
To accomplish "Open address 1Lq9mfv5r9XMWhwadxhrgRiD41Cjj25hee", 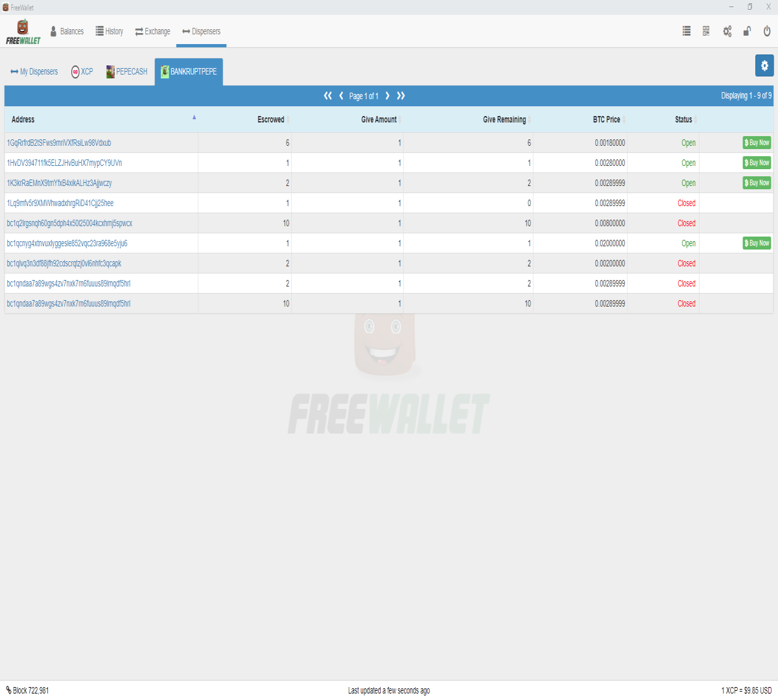I will (x=60, y=203).
